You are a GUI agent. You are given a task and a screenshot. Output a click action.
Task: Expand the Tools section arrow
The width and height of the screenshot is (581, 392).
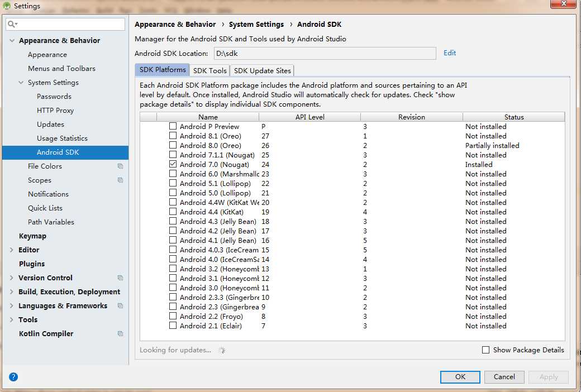point(12,319)
